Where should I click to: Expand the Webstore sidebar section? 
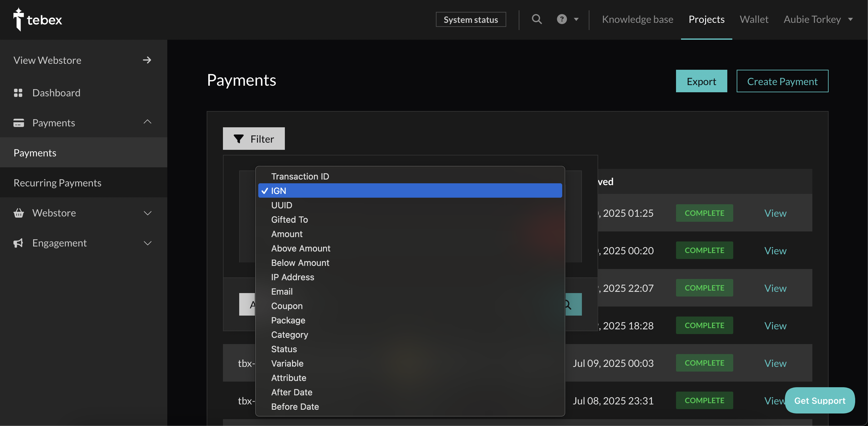tap(148, 213)
